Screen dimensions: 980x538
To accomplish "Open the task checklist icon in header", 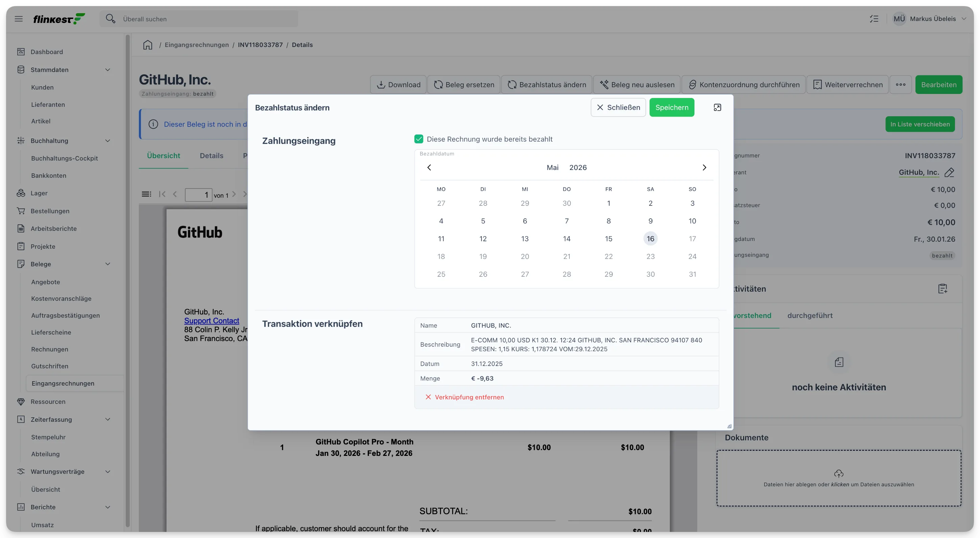I will point(874,19).
